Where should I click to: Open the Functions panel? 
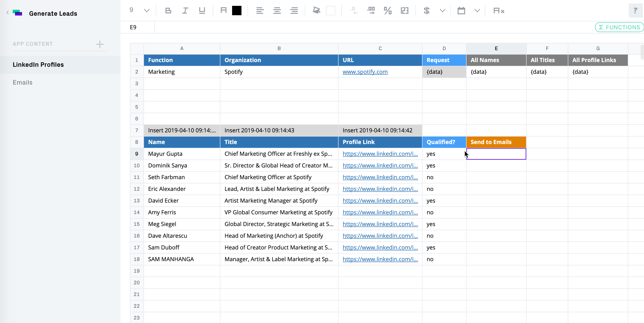click(619, 27)
